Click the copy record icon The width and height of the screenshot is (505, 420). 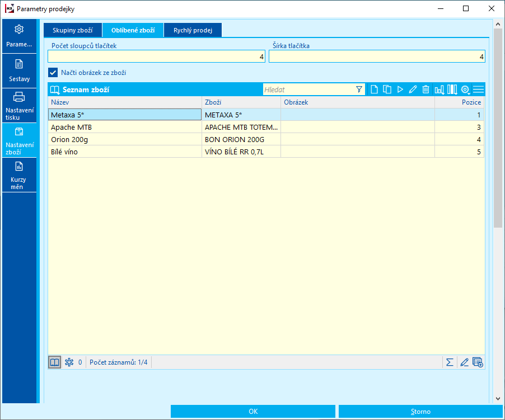point(387,89)
